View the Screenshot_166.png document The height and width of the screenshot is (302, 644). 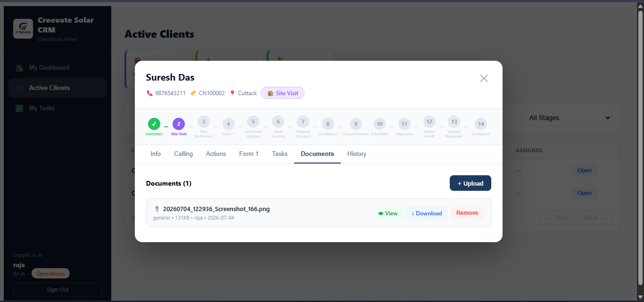click(388, 213)
